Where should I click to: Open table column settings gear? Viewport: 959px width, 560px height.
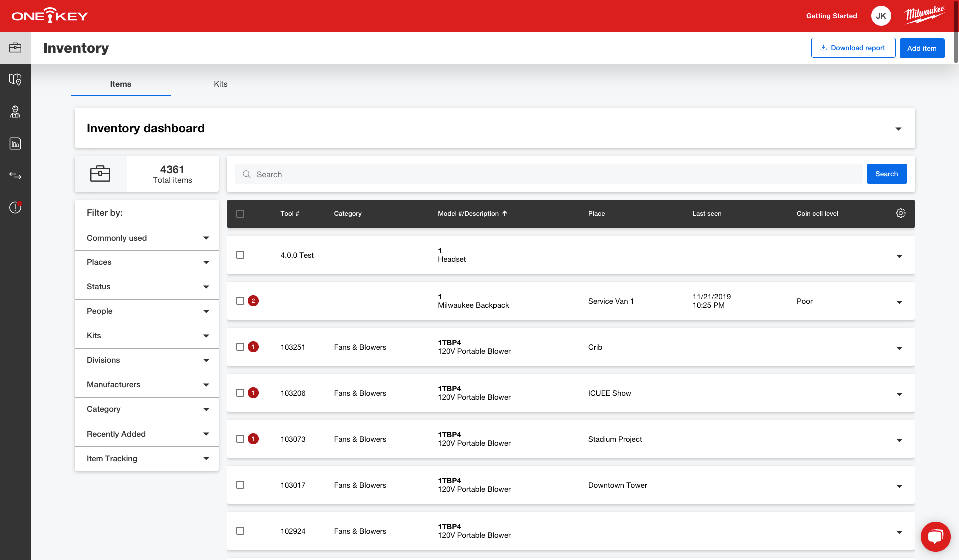tap(900, 213)
